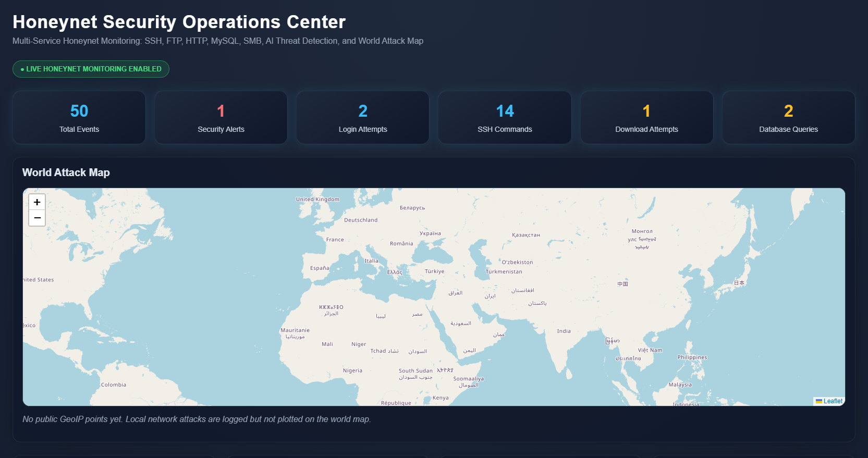
Task: Click the Philippines label on the map
Action: [692, 357]
